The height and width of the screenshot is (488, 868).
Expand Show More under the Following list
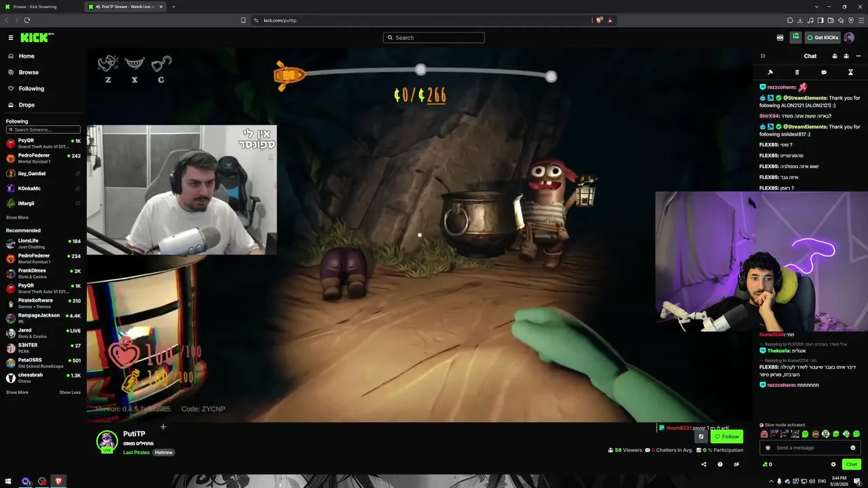tap(17, 218)
